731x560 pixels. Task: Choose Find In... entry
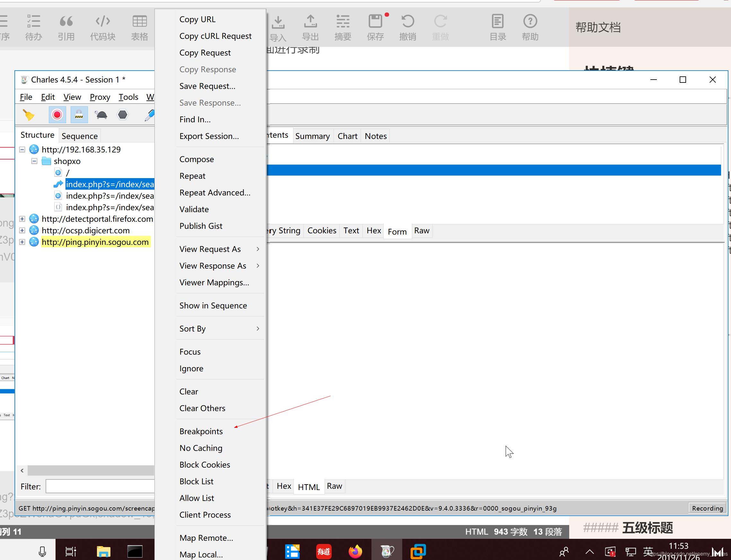195,119
